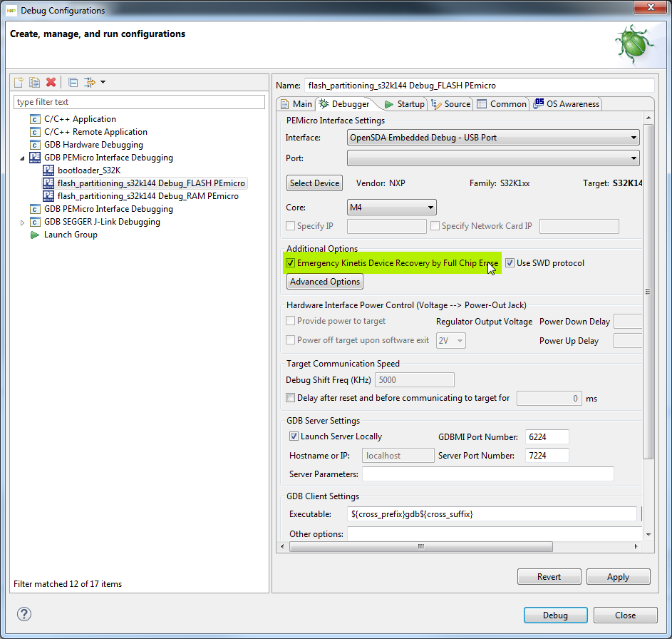This screenshot has width=672, height=639.
Task: Click the Help question mark icon
Action: (24, 614)
